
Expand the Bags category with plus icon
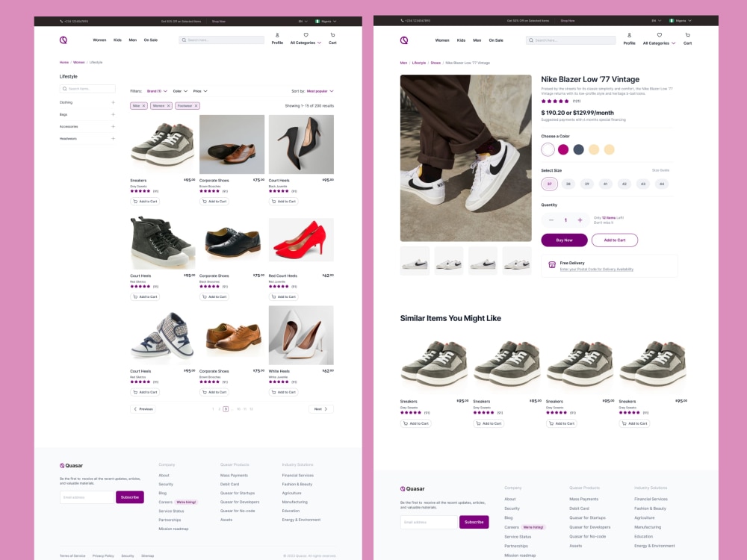tap(113, 114)
